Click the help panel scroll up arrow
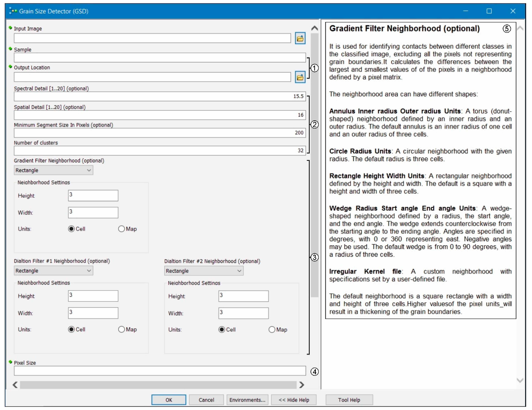This screenshot has height=410, width=532. coord(520,28)
